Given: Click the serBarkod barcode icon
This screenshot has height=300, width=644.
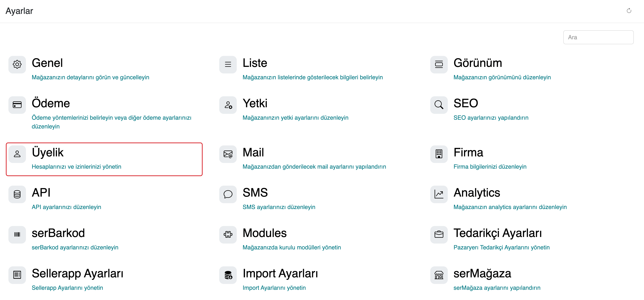Looking at the screenshot, I should (17, 235).
